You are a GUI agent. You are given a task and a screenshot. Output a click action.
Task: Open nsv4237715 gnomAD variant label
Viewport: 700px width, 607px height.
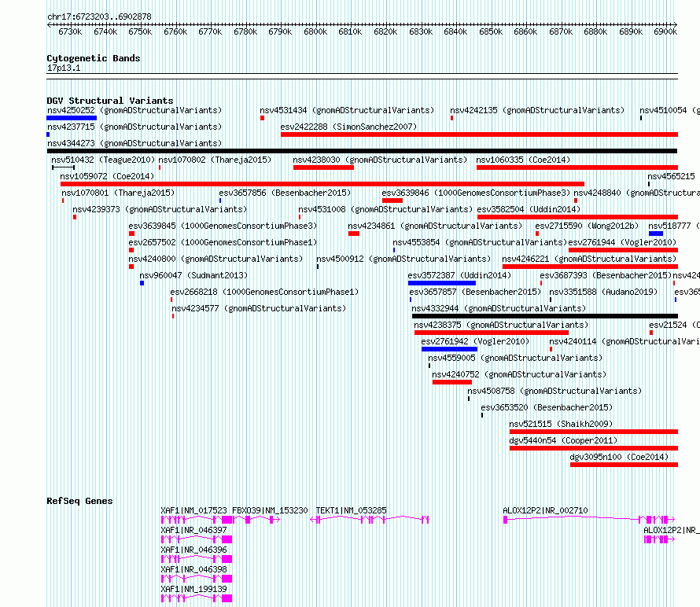(134, 127)
